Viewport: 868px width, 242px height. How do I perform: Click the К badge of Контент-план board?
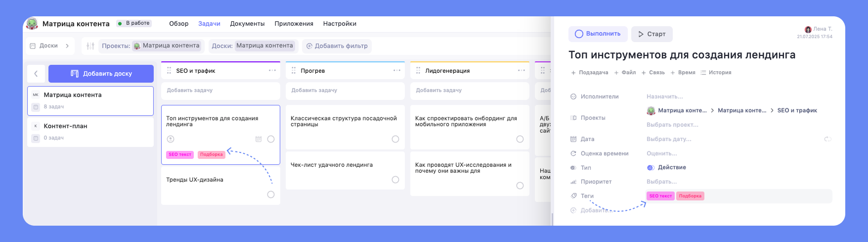(x=36, y=126)
